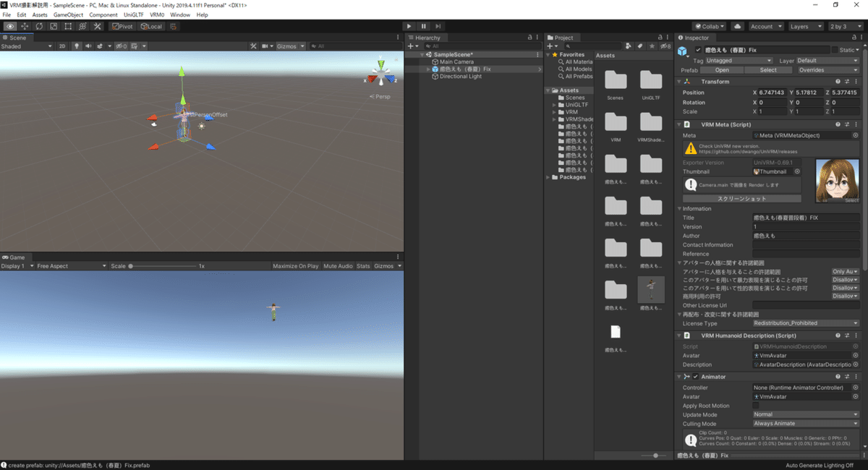Open cloud Services icon
This screenshot has width=868, height=470.
pos(737,26)
